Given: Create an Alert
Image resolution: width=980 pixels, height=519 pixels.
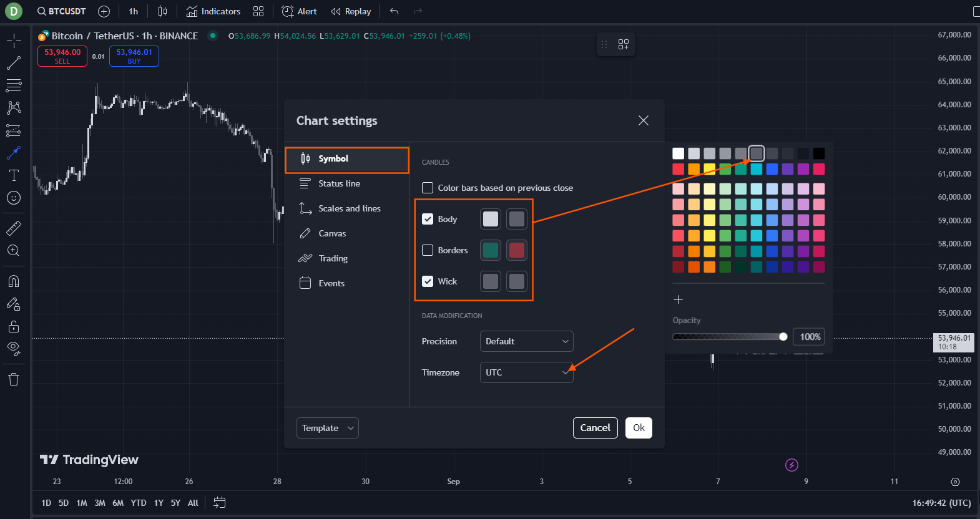Looking at the screenshot, I should pyautogui.click(x=300, y=11).
